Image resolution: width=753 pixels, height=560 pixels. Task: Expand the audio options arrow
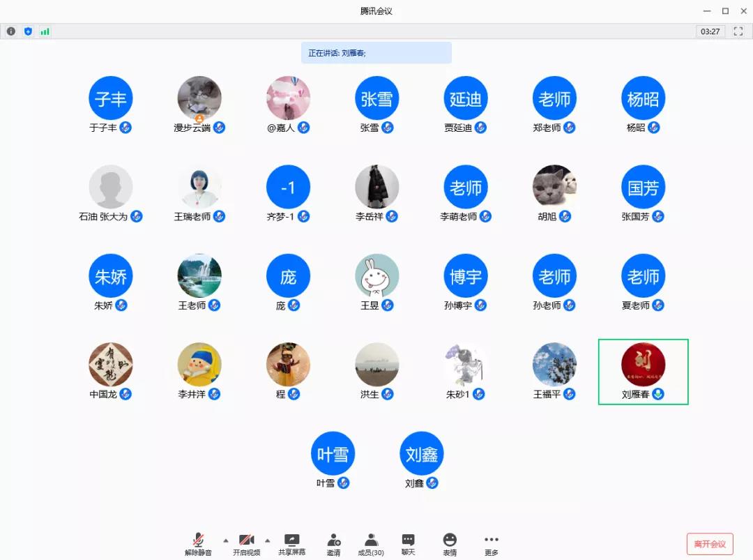(x=225, y=540)
